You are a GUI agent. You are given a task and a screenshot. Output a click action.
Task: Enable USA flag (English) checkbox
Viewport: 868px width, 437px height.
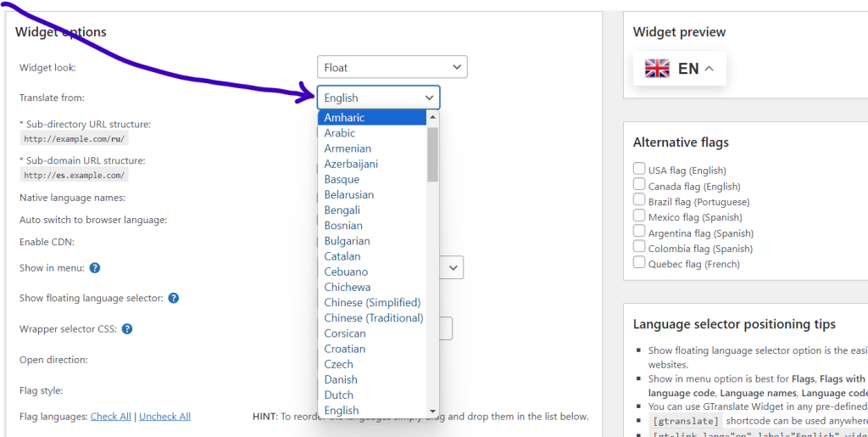pos(639,169)
